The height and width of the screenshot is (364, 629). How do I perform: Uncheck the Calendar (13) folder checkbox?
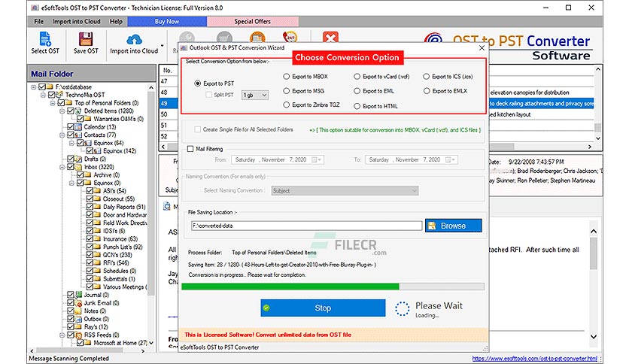coord(71,126)
